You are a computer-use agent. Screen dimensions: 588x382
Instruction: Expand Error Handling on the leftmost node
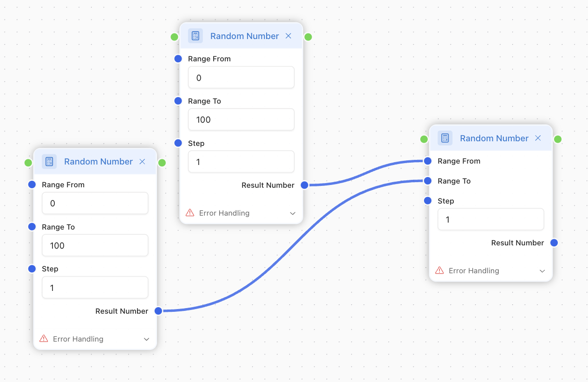coord(146,339)
